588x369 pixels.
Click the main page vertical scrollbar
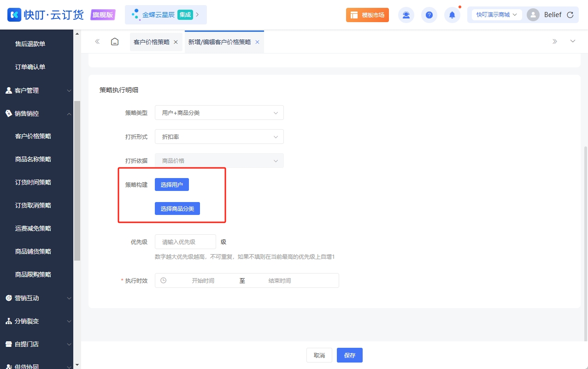(586, 244)
